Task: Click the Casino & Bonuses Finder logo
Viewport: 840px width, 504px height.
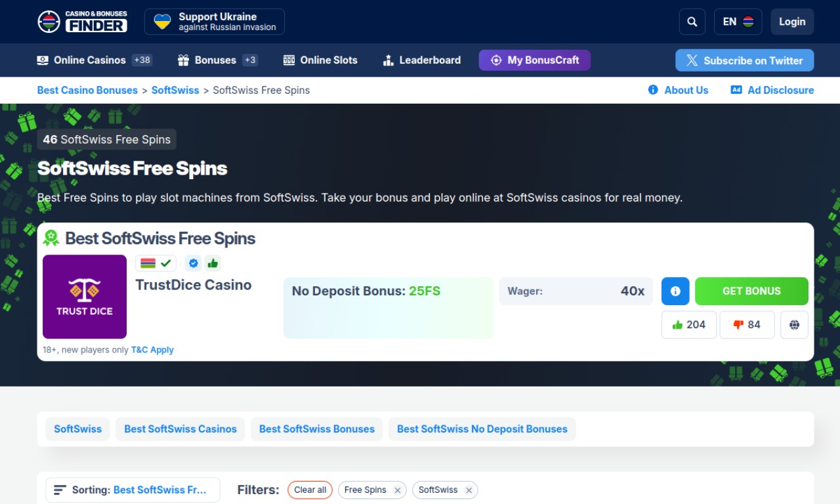Action: click(x=83, y=22)
